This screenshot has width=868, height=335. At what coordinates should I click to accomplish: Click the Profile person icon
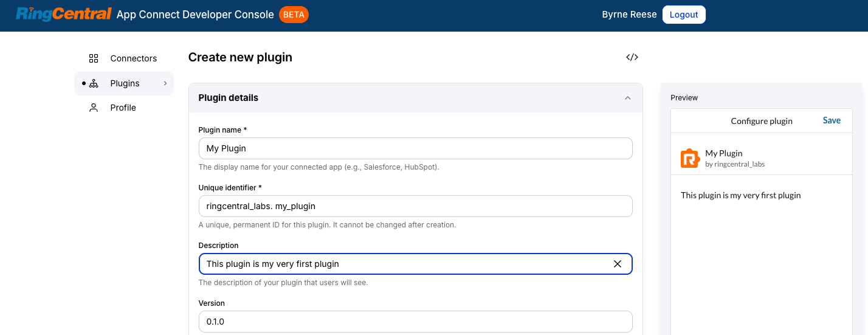94,108
